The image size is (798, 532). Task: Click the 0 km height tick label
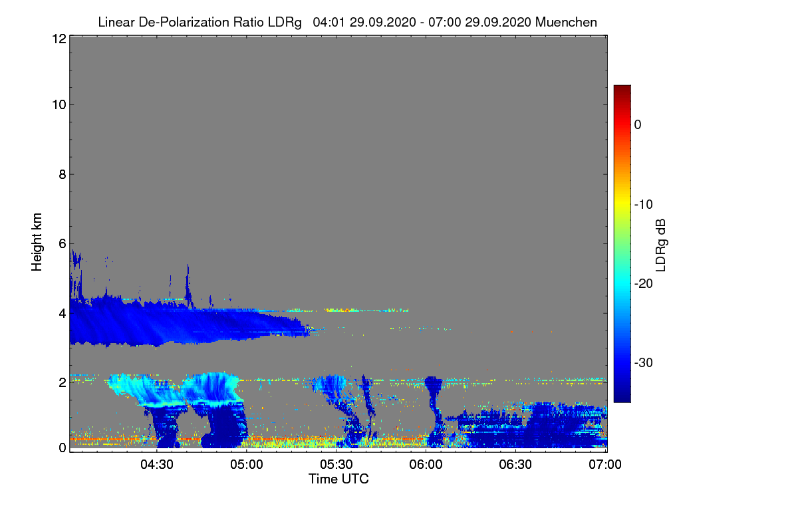(x=62, y=448)
